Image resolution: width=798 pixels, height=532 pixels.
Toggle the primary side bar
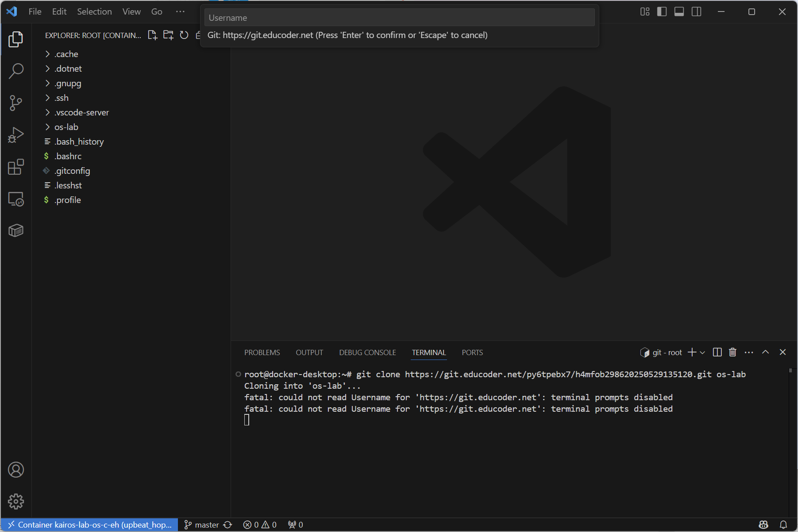coord(662,11)
